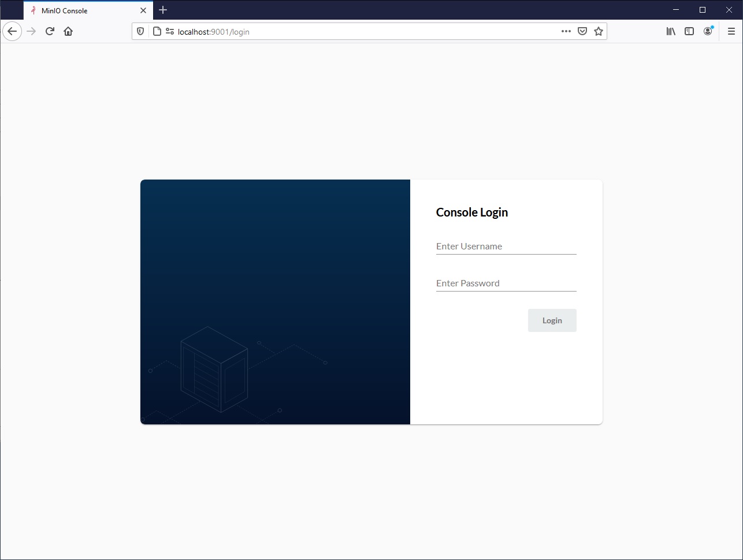The image size is (743, 560).
Task: Click the browser Forward arrow button
Action: [x=31, y=31]
